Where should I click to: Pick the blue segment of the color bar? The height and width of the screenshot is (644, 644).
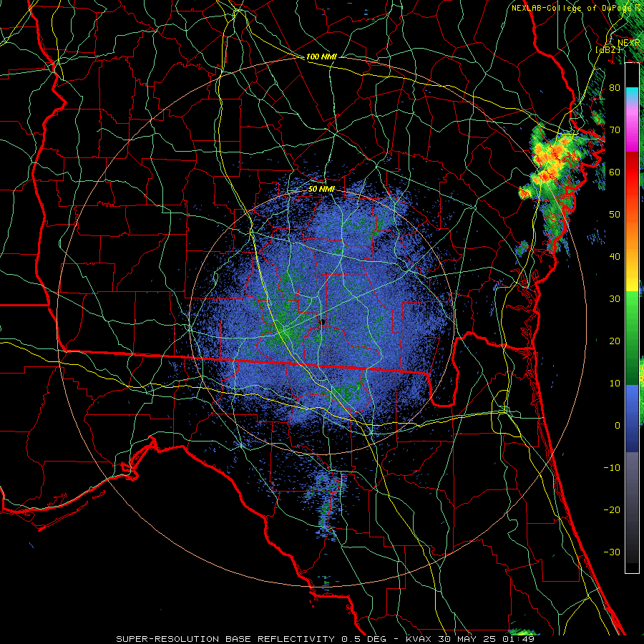[632, 418]
